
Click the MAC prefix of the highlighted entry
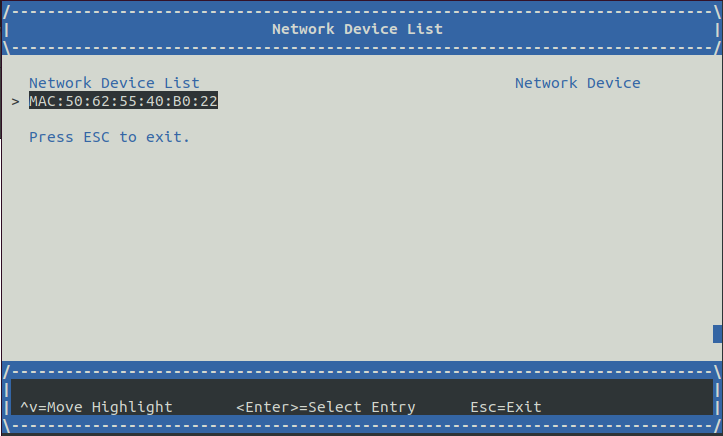click(x=42, y=101)
